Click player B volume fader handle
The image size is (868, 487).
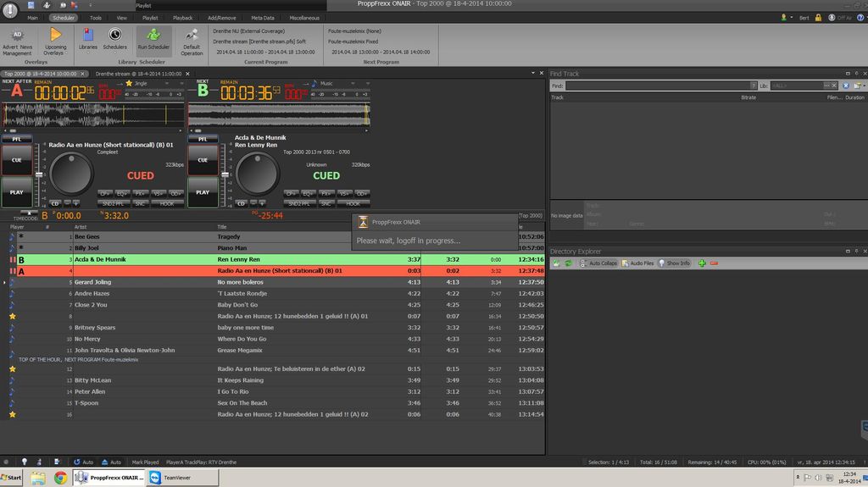click(225, 174)
